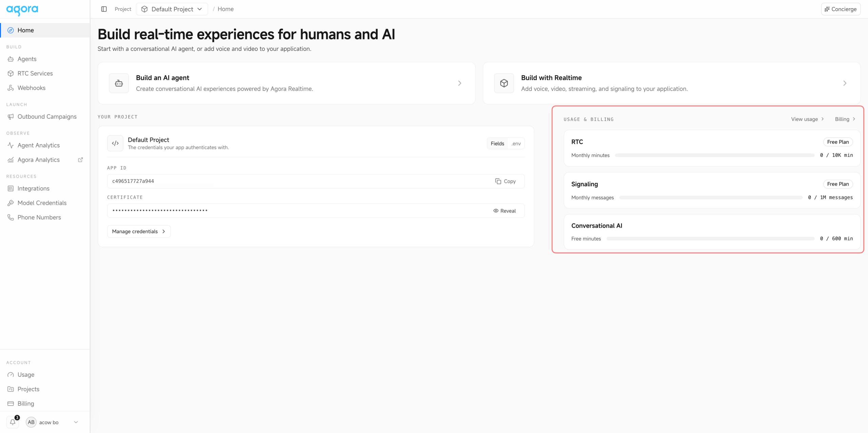The image size is (868, 433).
Task: Click the Billing card icon in sidebar
Action: point(11,404)
